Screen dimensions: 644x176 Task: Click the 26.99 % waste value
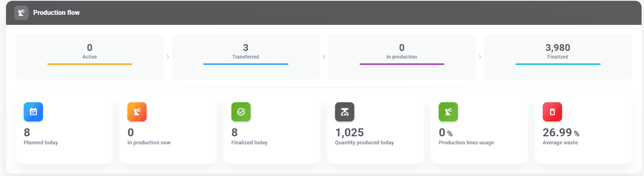(561, 132)
